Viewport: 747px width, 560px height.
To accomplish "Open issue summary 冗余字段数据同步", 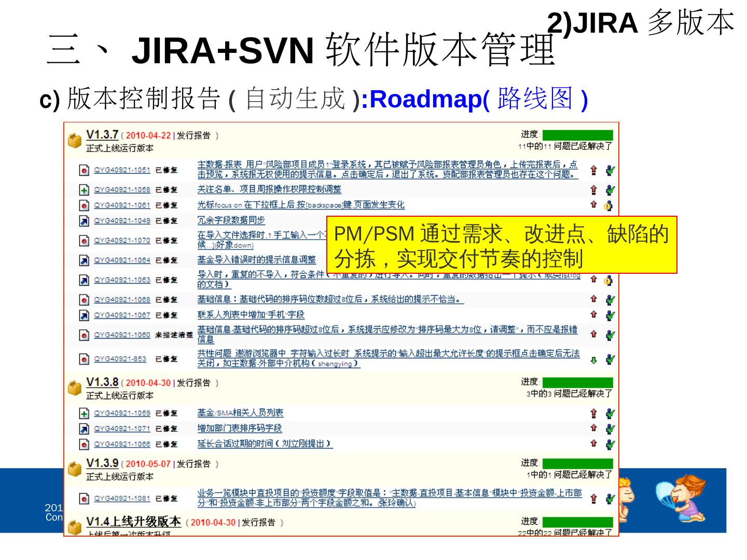I will point(231,220).
